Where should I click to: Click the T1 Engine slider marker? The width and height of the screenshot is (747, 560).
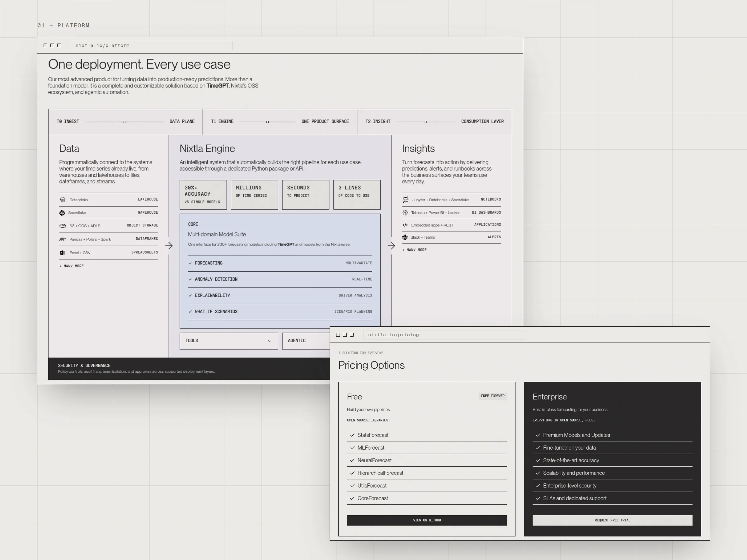pyautogui.click(x=267, y=122)
